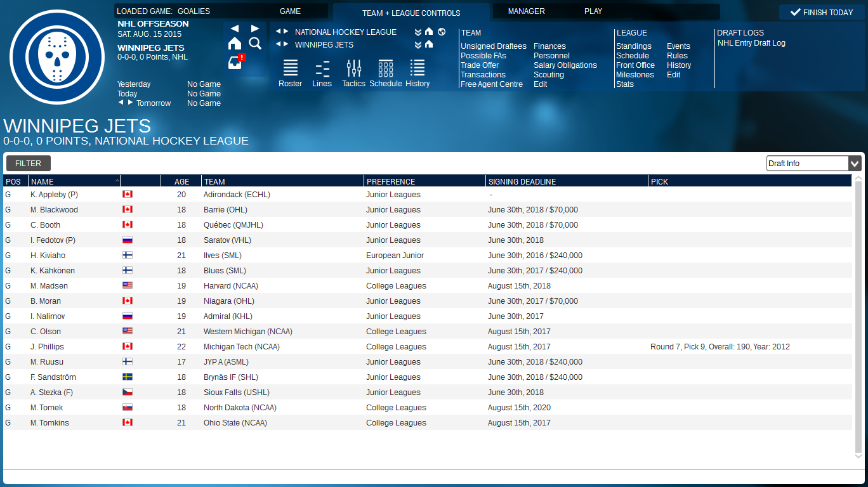Open Front Office link
This screenshot has height=487, width=868.
(x=635, y=65)
